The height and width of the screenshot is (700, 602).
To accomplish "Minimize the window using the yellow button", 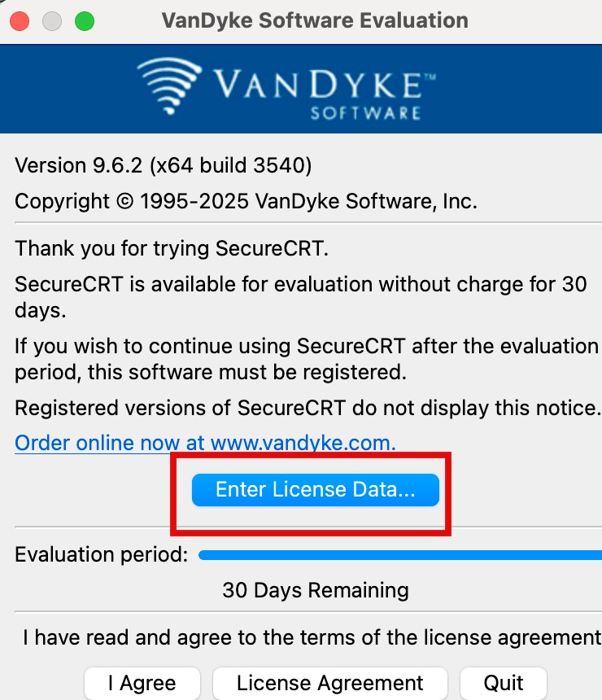I will 52,20.
